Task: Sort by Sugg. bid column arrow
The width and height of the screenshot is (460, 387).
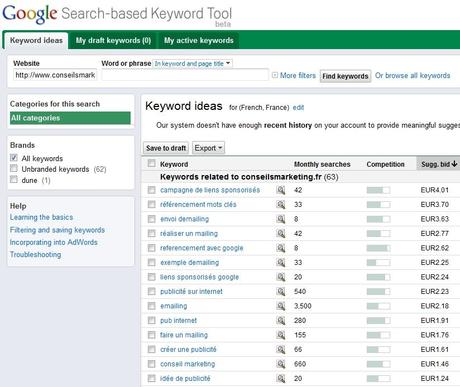Action: [x=454, y=164]
